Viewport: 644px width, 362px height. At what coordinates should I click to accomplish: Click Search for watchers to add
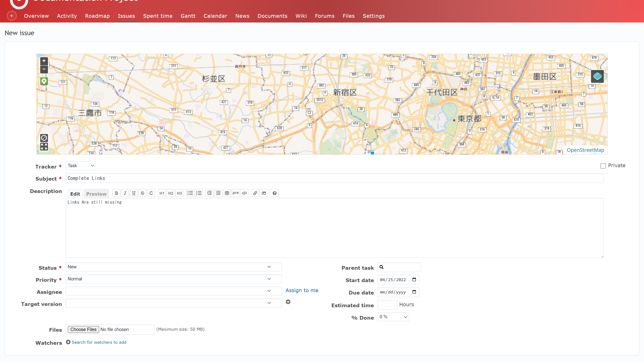point(99,342)
